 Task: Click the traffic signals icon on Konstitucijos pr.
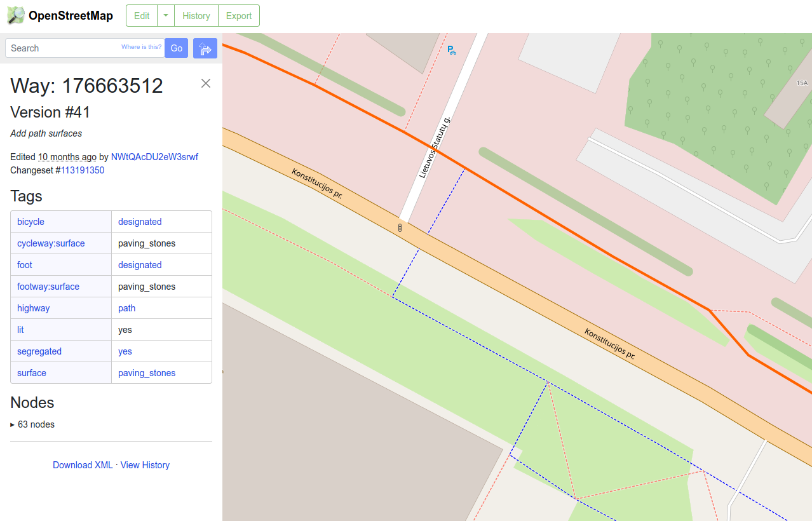pyautogui.click(x=400, y=227)
